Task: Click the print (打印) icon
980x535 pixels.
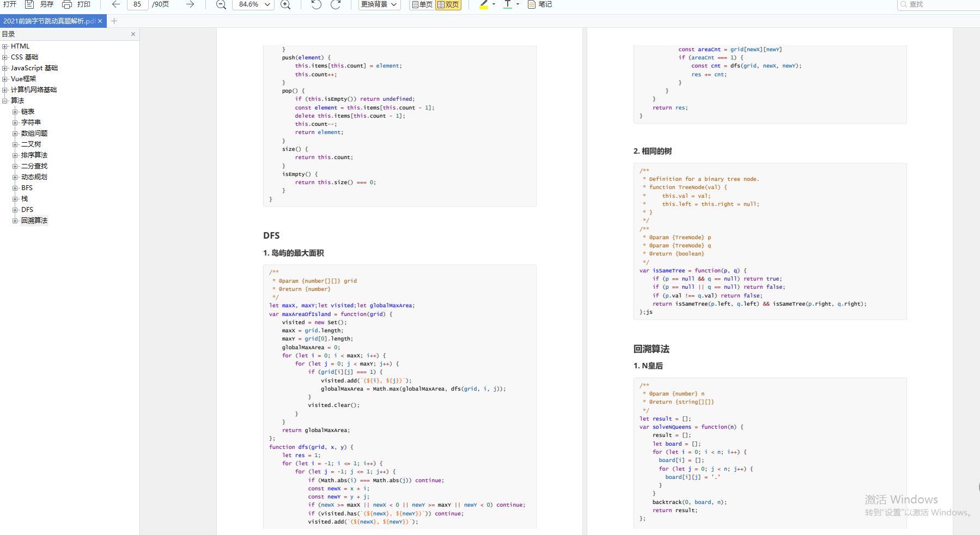Action: (67, 4)
